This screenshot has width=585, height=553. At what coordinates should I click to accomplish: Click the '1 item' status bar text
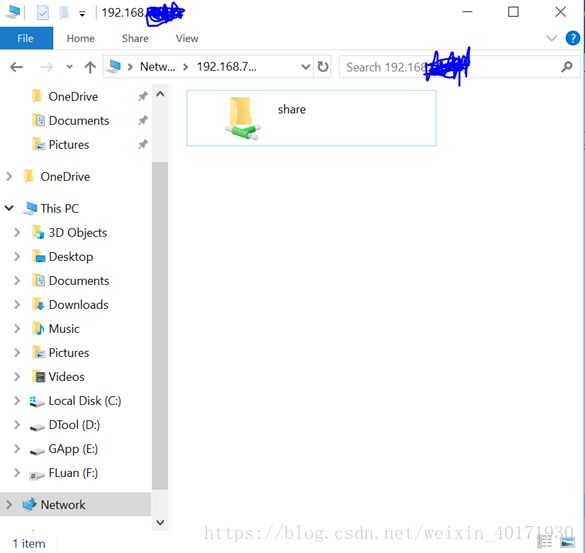[29, 543]
